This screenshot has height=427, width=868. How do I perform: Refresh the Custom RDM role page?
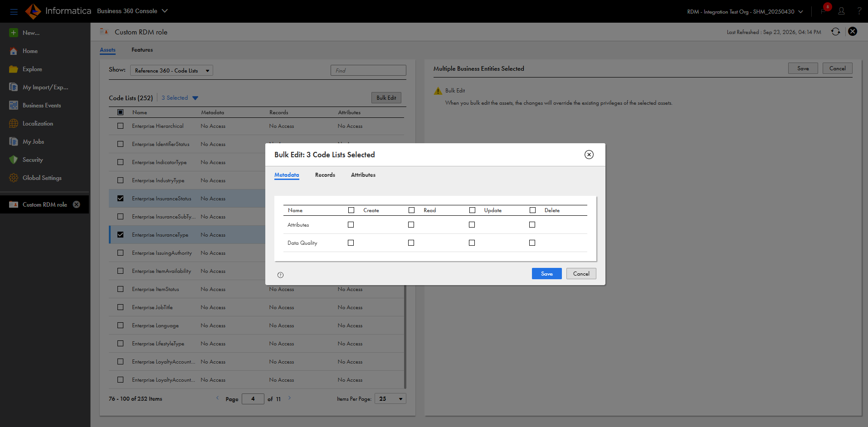click(835, 32)
